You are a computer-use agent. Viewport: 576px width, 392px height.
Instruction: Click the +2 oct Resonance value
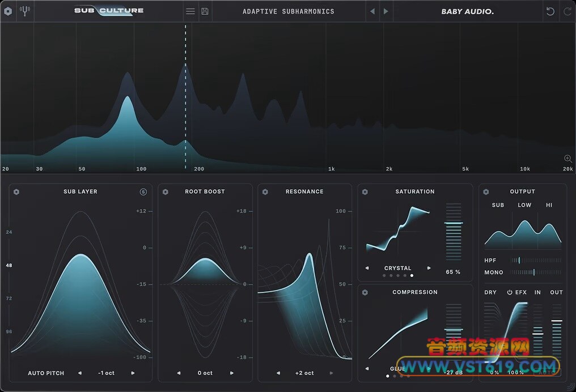[x=304, y=373]
